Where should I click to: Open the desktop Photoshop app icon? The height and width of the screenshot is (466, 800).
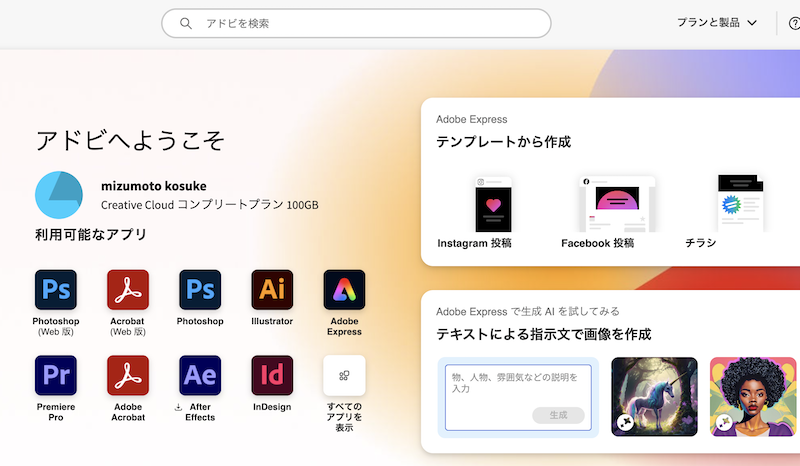(200, 290)
